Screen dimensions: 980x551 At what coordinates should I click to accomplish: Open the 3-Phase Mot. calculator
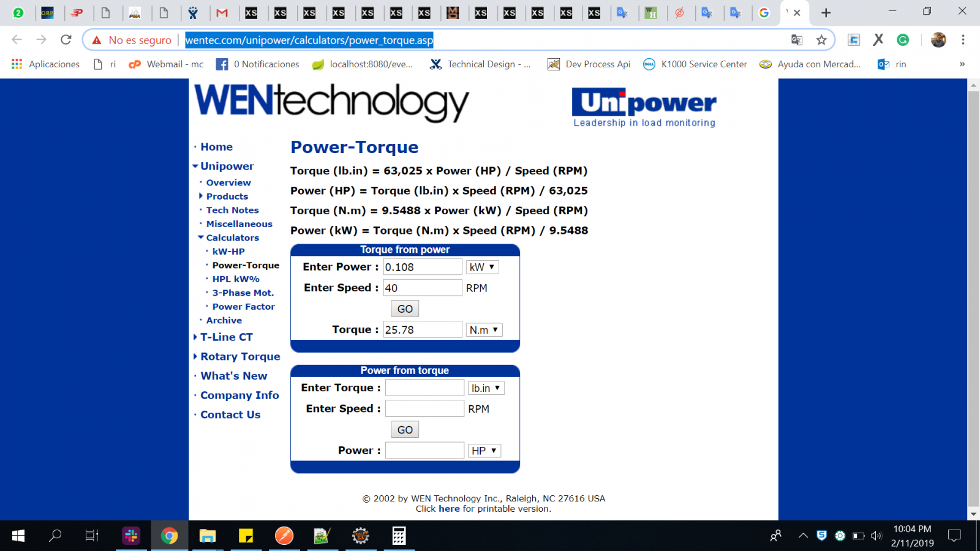point(243,293)
